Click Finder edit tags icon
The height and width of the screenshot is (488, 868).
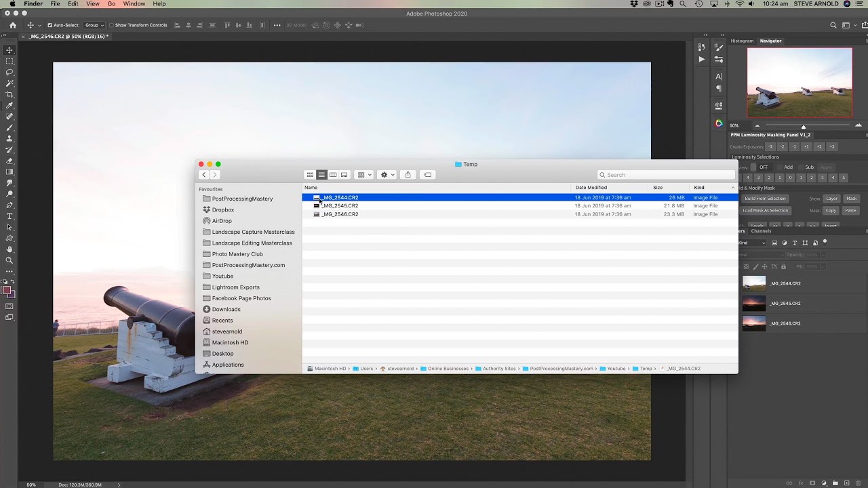(x=427, y=175)
